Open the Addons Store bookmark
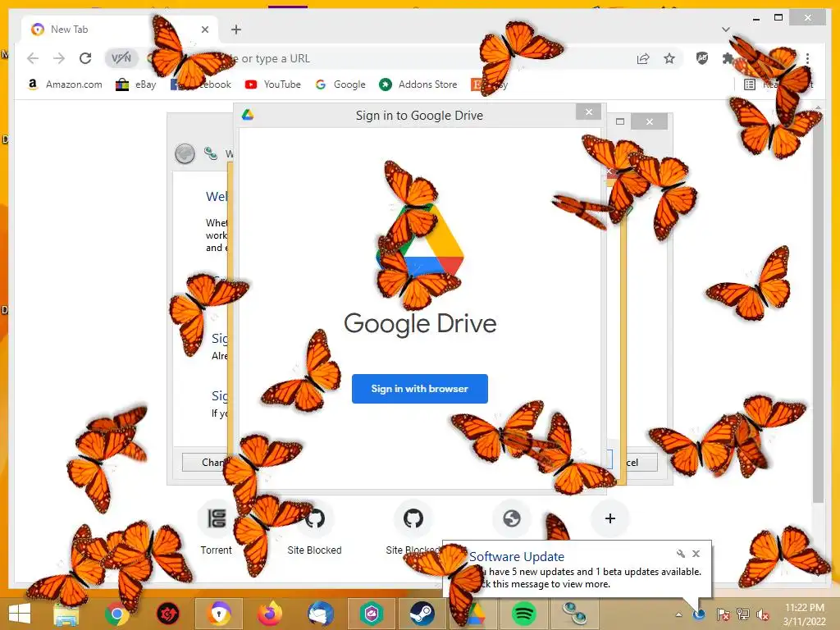Viewport: 840px width, 630px height. 418,84
